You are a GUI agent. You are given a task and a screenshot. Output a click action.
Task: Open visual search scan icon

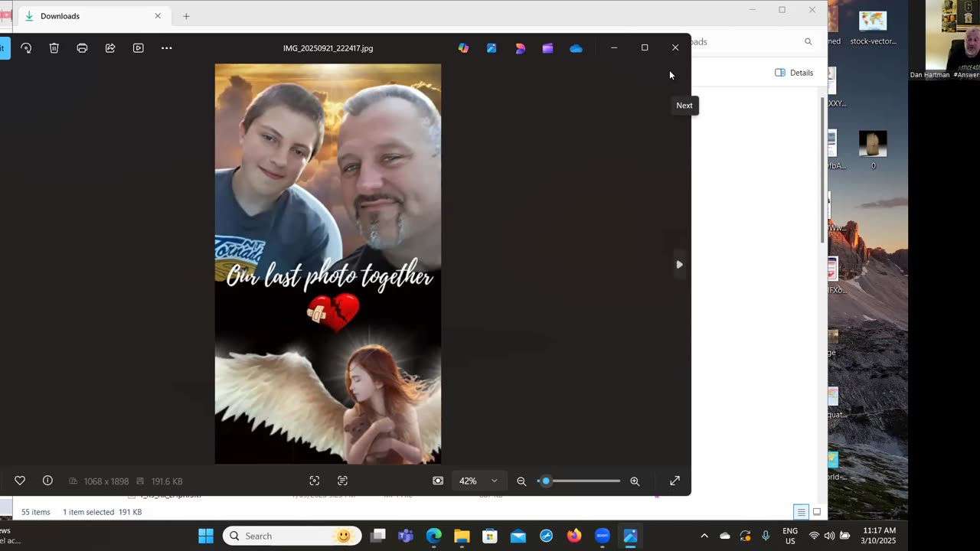[x=315, y=481]
